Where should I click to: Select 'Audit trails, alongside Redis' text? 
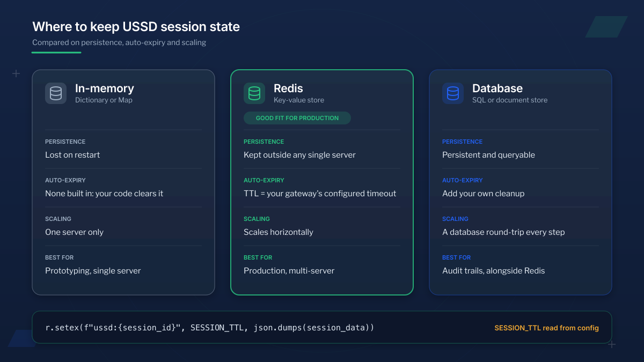coord(493,271)
